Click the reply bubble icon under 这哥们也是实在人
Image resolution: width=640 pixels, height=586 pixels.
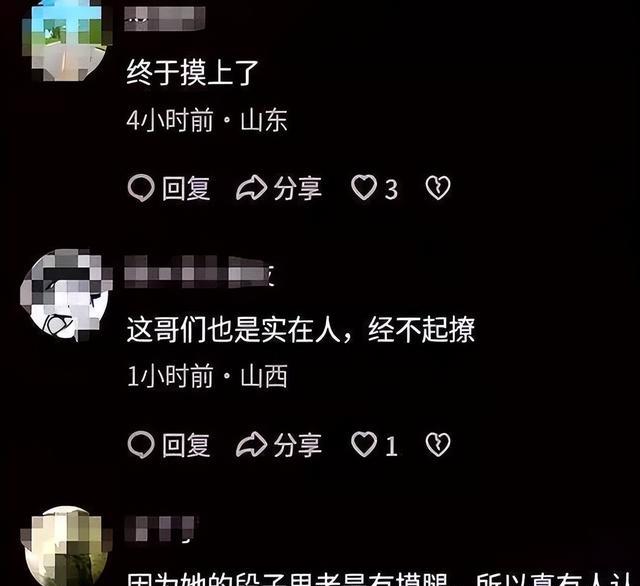[141, 444]
